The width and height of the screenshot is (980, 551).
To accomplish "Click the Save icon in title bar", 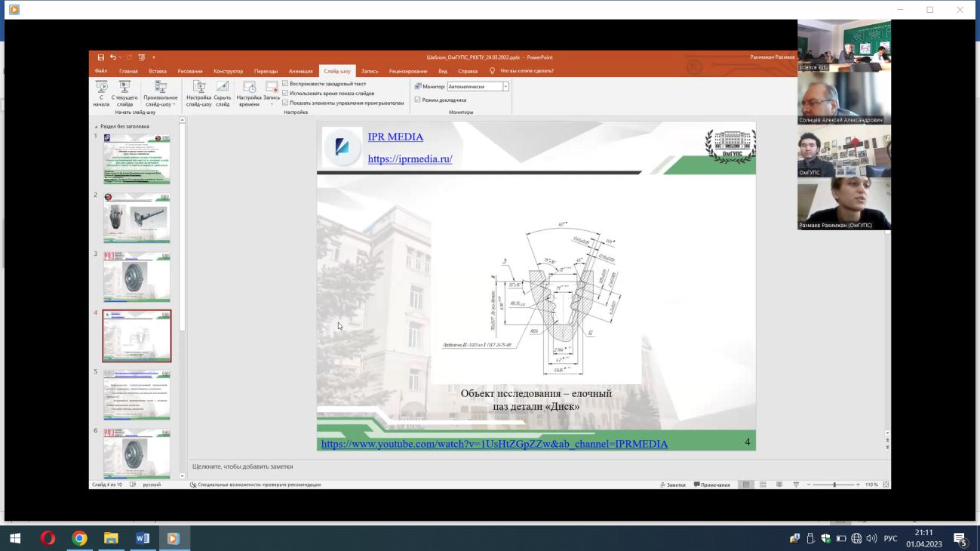I will point(101,57).
